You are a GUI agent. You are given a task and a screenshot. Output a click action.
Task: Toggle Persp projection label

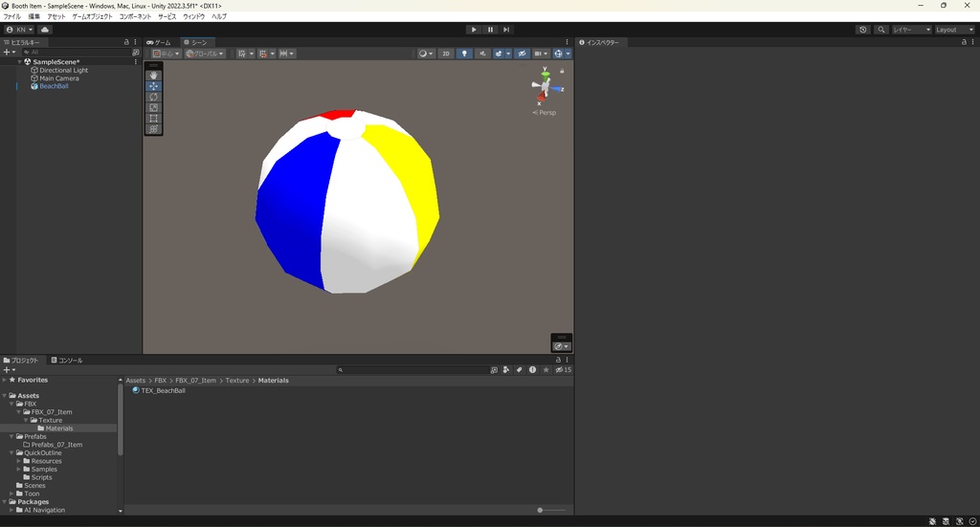coord(545,113)
